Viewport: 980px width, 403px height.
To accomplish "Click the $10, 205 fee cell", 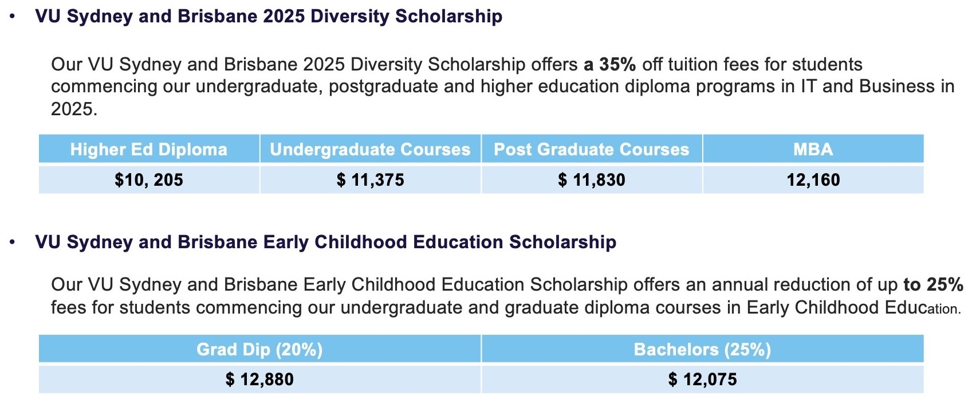I will (149, 180).
